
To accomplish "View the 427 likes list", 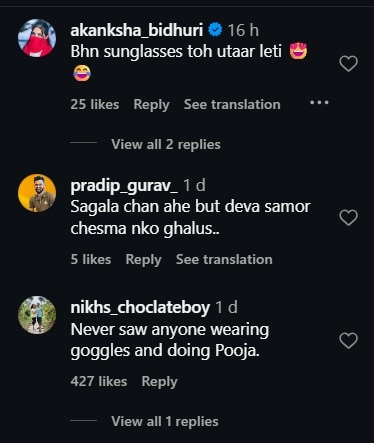I will click(99, 381).
